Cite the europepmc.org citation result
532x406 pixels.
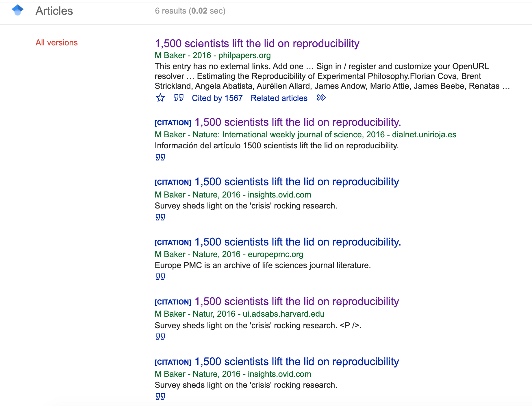160,277
